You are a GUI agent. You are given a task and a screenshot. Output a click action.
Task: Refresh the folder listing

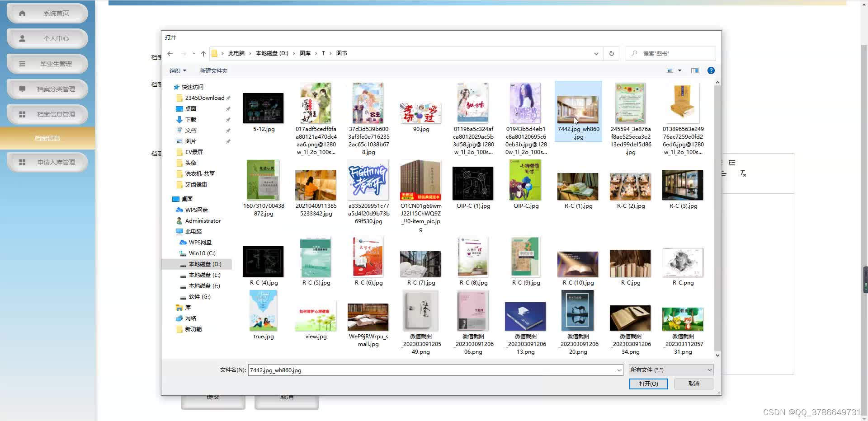coord(611,53)
